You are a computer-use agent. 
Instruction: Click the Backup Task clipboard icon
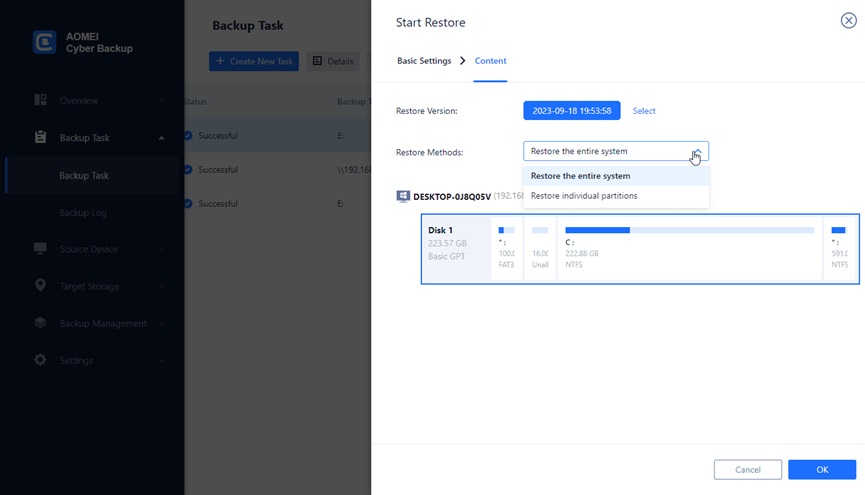coord(41,138)
